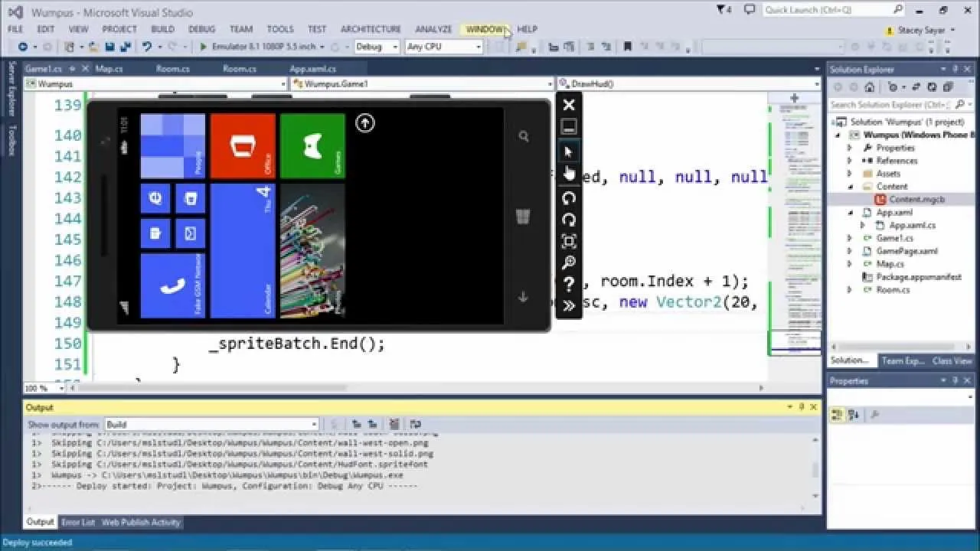
Task: Select single point input on the emulator toolbar
Action: click(x=569, y=151)
